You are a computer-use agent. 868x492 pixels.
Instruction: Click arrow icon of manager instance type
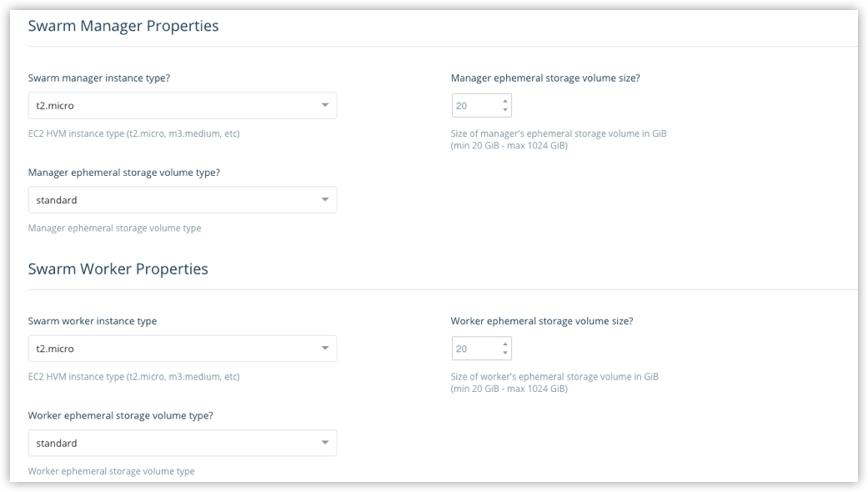(x=325, y=106)
